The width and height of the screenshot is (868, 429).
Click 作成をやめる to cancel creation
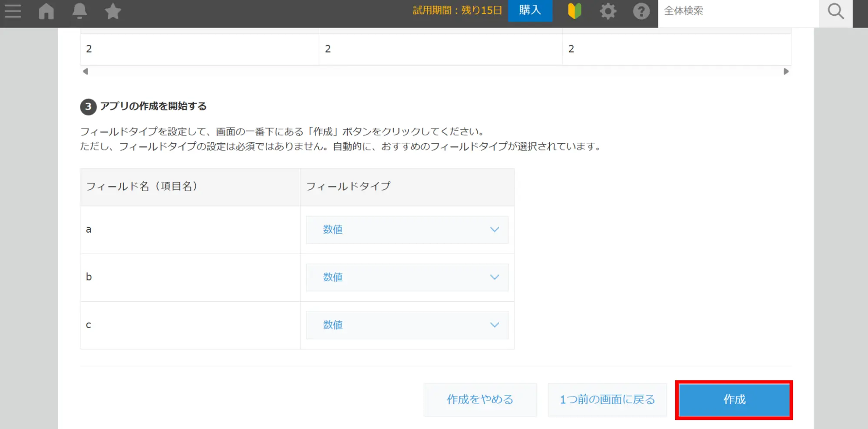480,399
